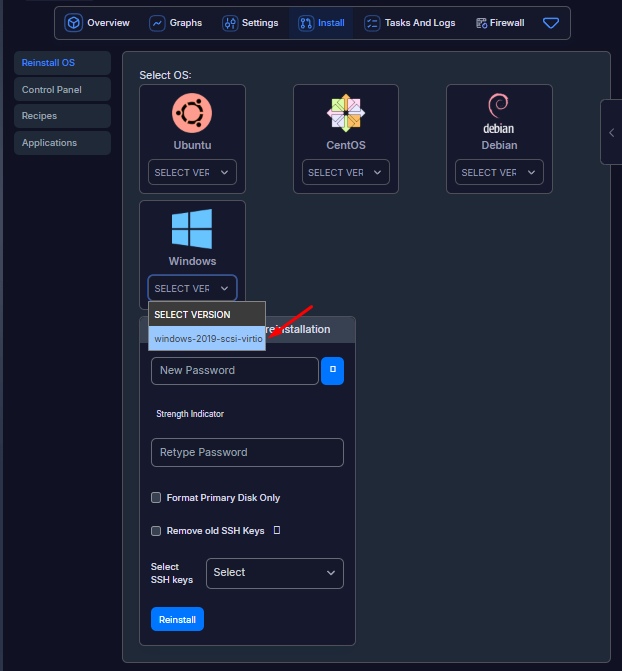Viewport: 622px width, 671px height.
Task: Click the info icon beside Remove old SSH Keys
Action: [x=277, y=531]
